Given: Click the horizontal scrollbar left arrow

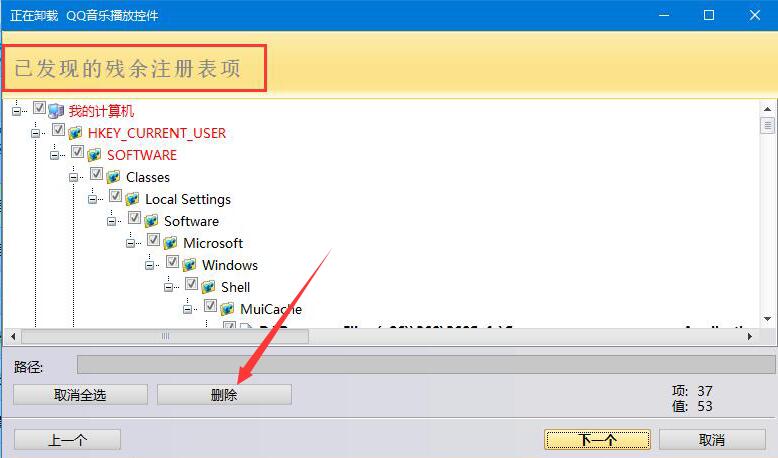Looking at the screenshot, I should tap(13, 336).
